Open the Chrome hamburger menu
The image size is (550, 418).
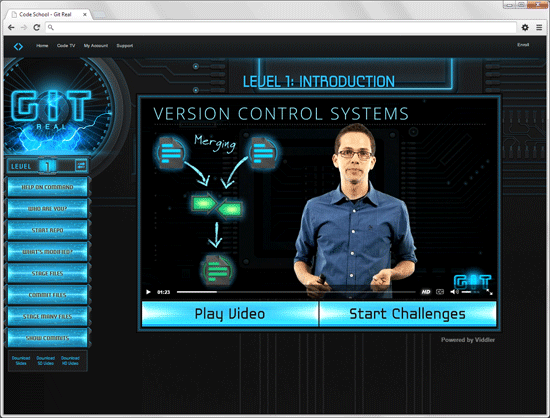(x=539, y=27)
